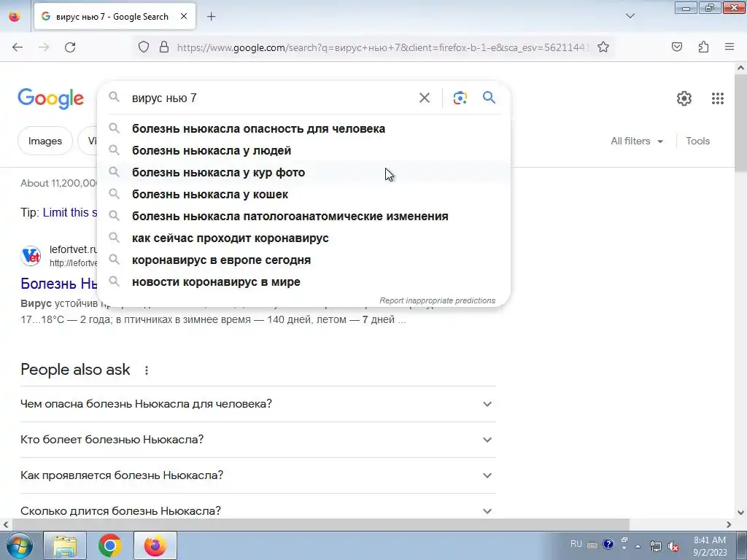Open File Explorer from taskbar
This screenshot has height=560, width=747.
click(x=65, y=545)
